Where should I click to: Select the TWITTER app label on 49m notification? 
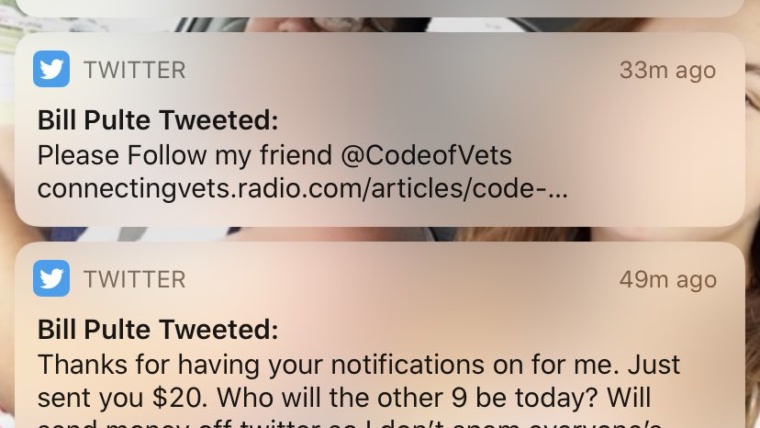coord(134,280)
